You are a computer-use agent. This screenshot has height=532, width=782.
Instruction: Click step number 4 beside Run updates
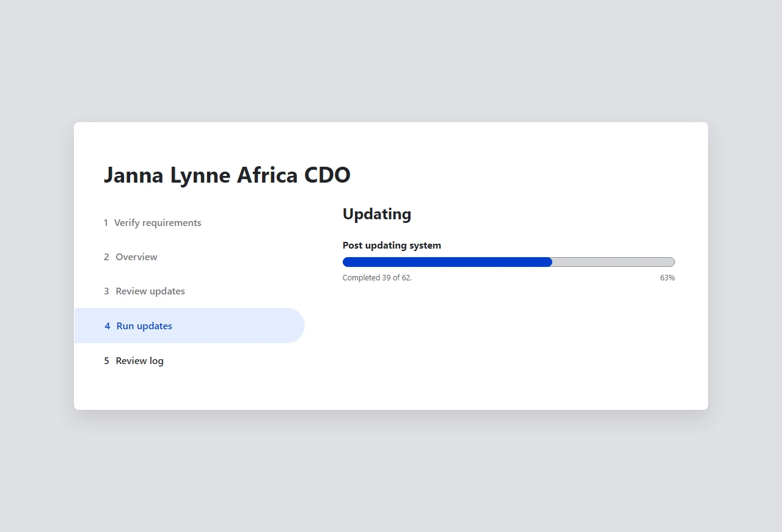tap(108, 326)
